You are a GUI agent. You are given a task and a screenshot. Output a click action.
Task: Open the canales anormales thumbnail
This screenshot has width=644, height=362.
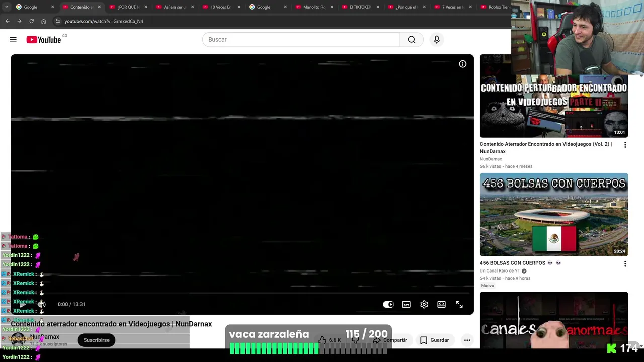(554, 320)
